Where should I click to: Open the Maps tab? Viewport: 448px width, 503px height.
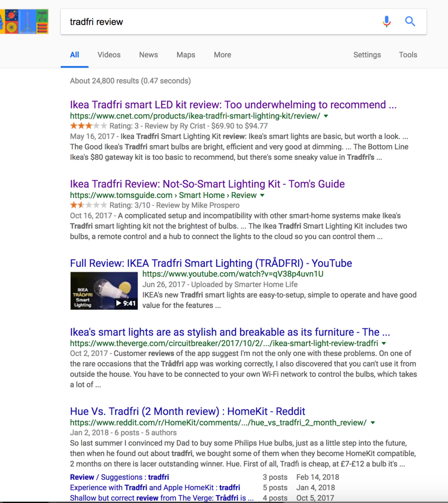click(186, 55)
